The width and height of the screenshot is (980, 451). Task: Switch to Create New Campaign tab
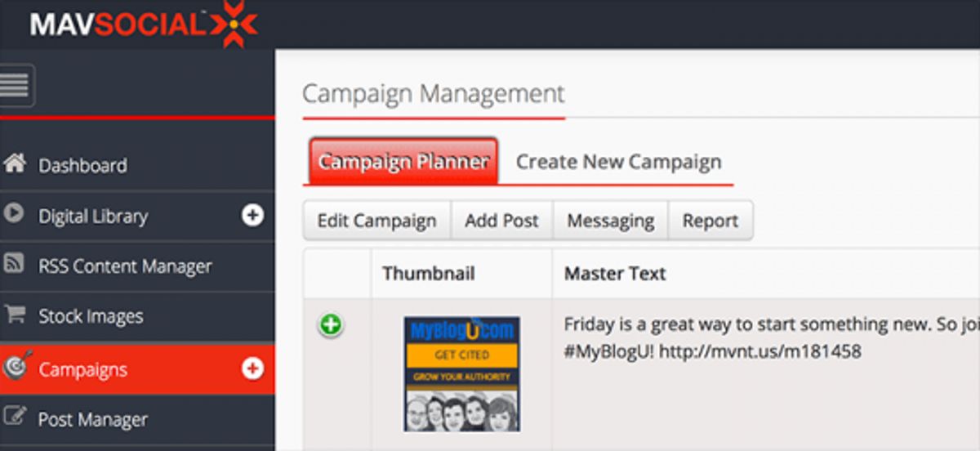click(618, 162)
